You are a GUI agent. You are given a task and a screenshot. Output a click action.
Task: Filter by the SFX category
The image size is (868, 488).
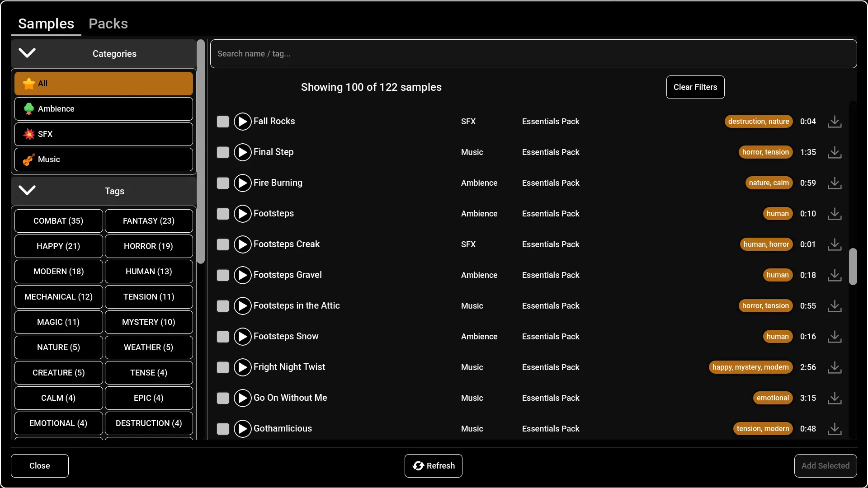(104, 134)
